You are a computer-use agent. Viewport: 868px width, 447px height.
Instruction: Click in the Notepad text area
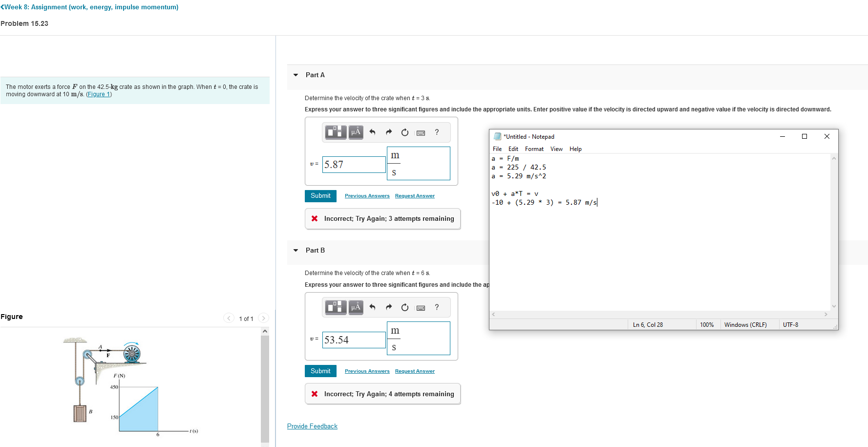(x=660, y=232)
